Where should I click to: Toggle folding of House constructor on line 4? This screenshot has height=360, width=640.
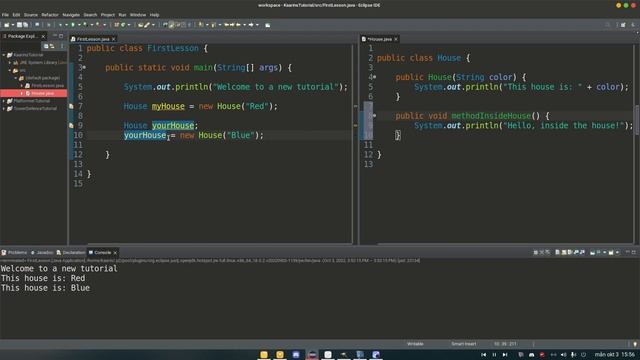[375, 77]
